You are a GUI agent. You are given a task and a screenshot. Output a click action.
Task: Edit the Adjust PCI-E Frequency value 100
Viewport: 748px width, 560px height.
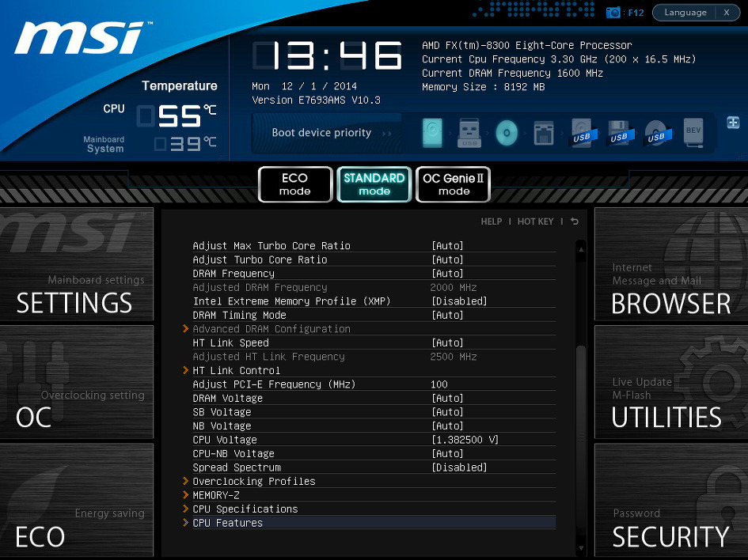(x=439, y=384)
